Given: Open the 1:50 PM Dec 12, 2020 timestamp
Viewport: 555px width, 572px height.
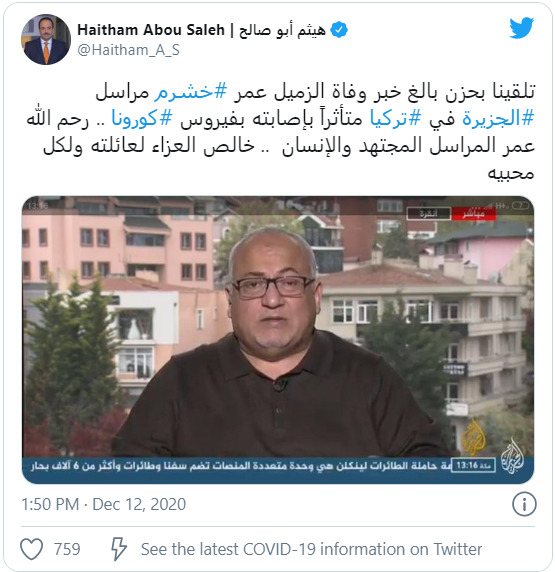Looking at the screenshot, I should [x=104, y=505].
